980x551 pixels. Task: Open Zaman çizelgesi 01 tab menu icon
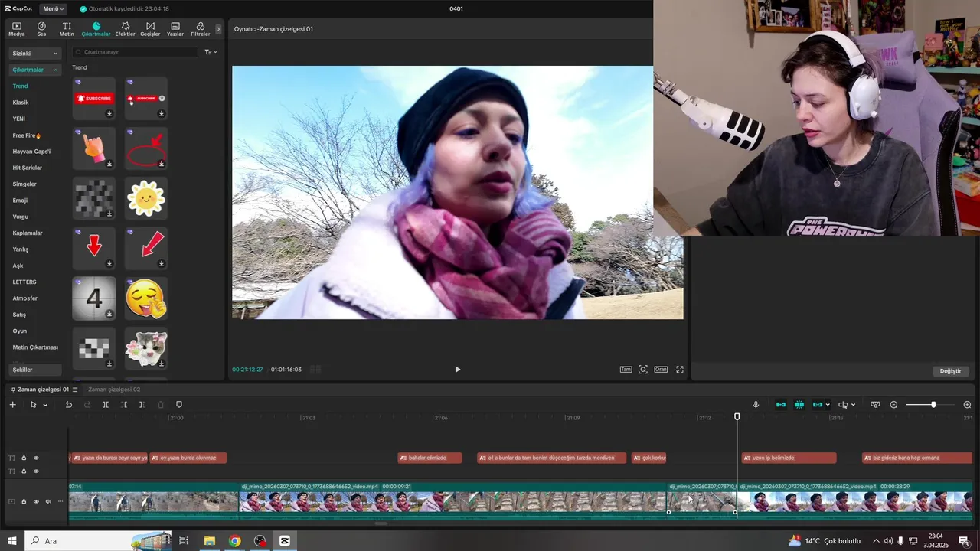75,390
